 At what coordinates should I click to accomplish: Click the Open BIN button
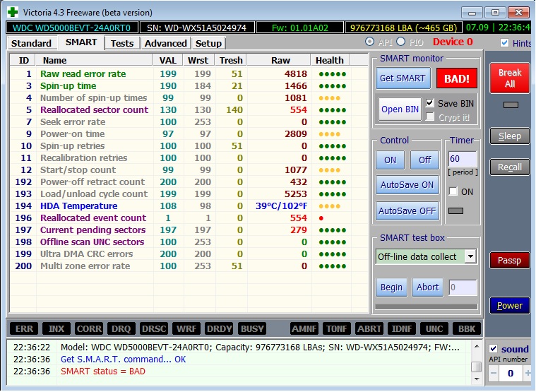400,109
